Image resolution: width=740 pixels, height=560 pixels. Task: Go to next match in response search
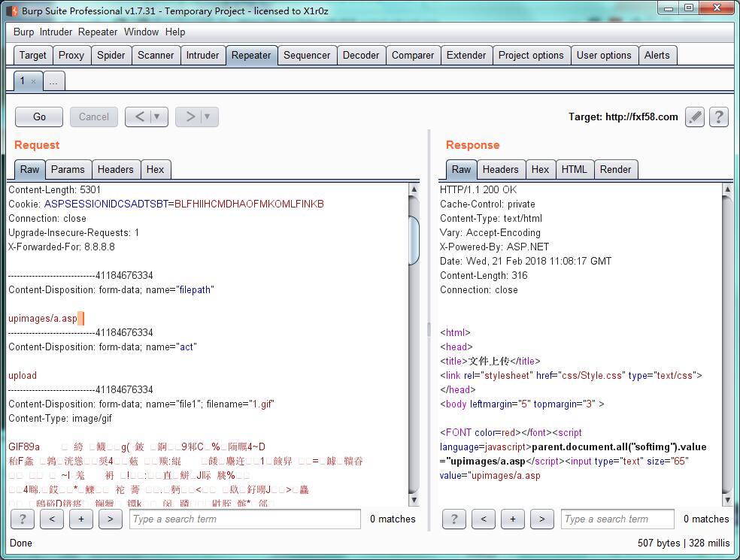541,519
